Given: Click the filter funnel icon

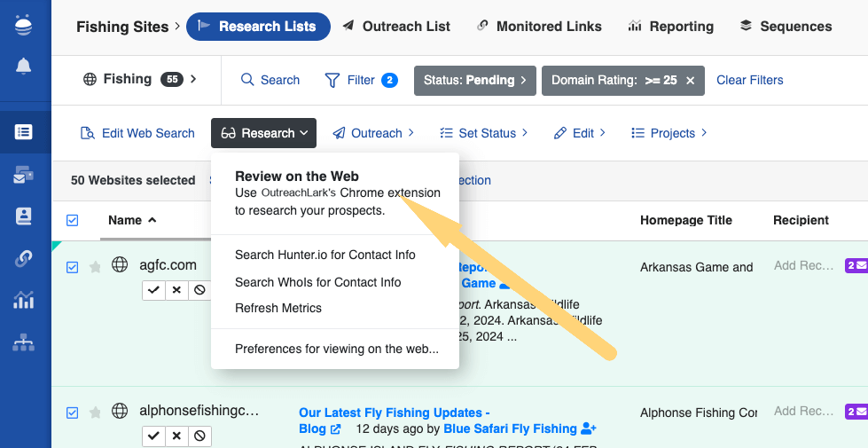Looking at the screenshot, I should (332, 81).
